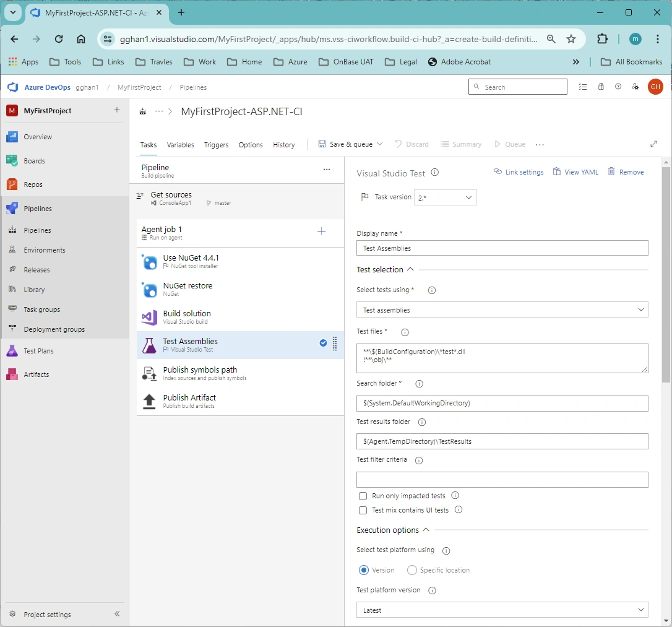The height and width of the screenshot is (627, 672).
Task: Collapse the Test selection section
Action: (x=410, y=269)
